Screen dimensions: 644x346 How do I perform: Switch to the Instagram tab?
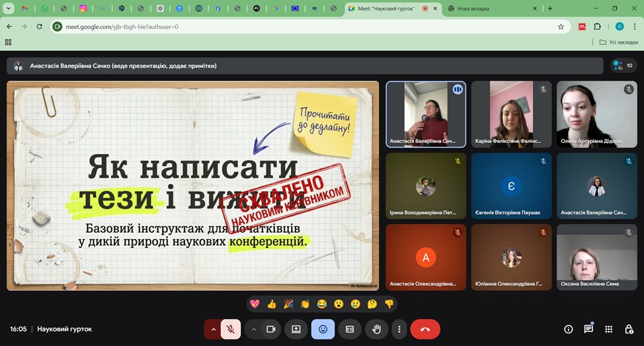[x=83, y=8]
